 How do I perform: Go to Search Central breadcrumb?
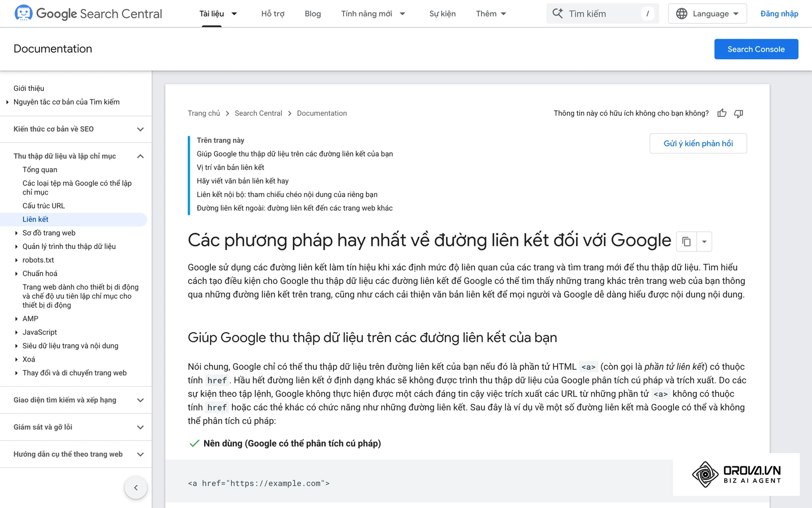[x=258, y=113]
